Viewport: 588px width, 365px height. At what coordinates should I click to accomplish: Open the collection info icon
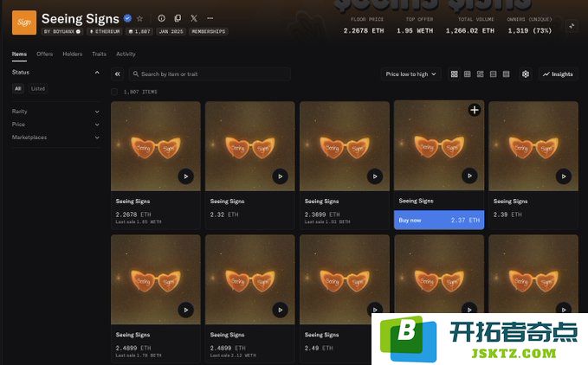(162, 18)
